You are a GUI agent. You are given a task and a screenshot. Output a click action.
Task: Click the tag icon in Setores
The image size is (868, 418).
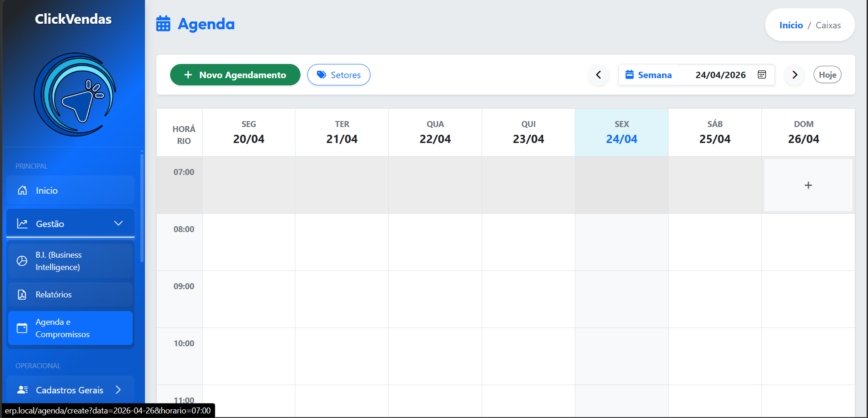pos(321,75)
